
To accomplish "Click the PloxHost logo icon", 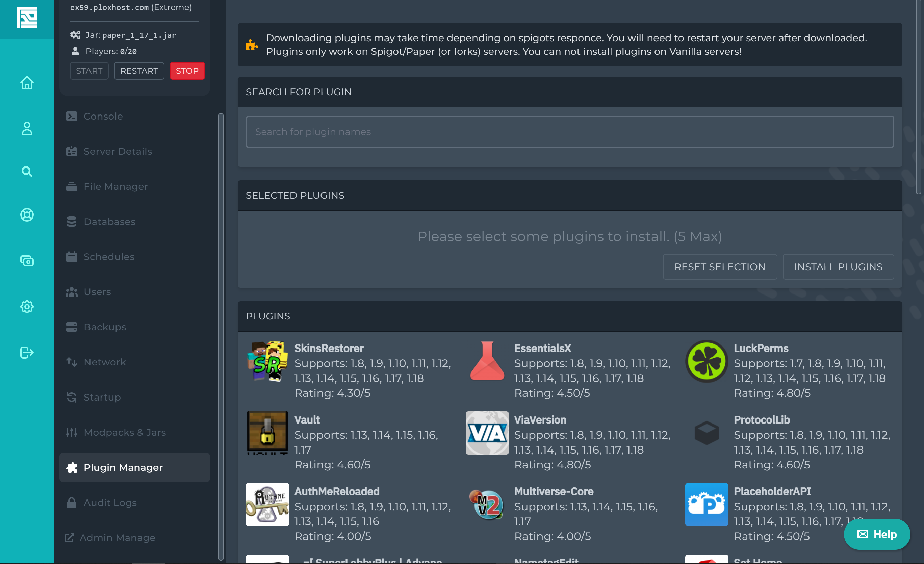I will pyautogui.click(x=27, y=17).
